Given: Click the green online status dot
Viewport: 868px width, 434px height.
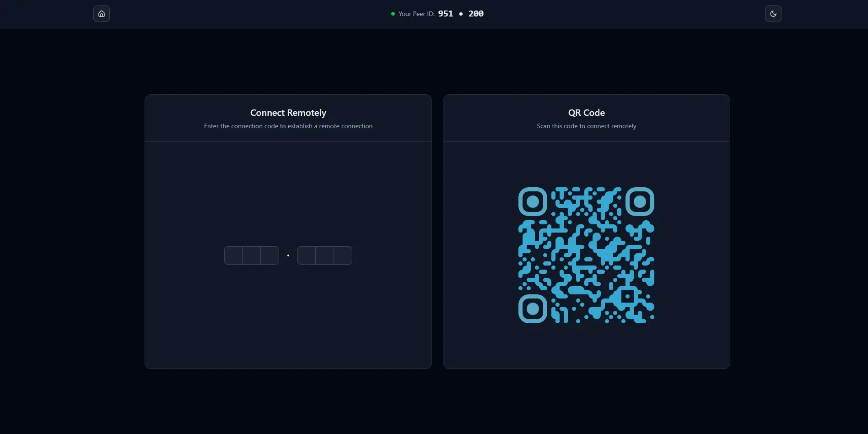Looking at the screenshot, I should (393, 14).
